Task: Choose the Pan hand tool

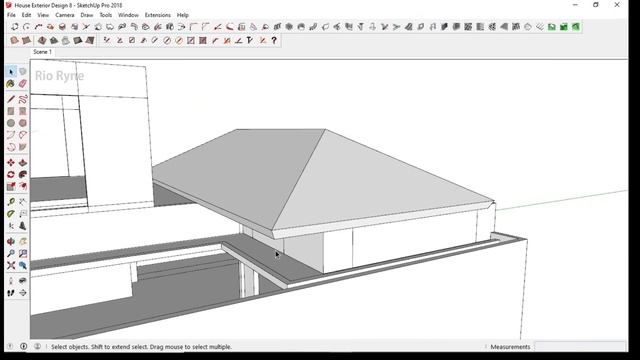Action: pyautogui.click(x=23, y=241)
